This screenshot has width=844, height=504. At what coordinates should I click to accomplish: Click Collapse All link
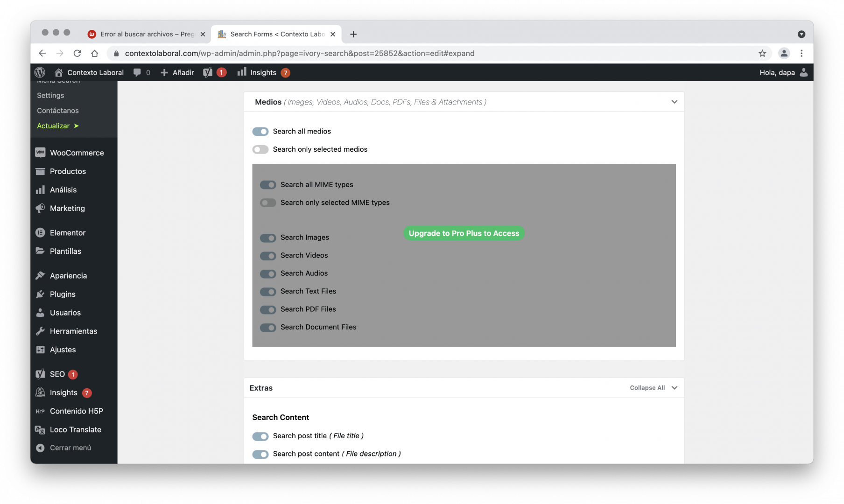[647, 388]
